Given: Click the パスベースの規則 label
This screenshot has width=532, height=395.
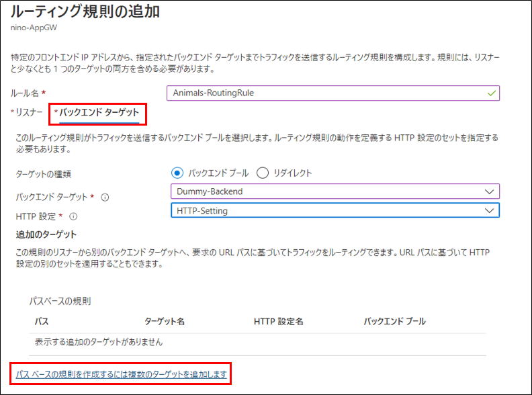Looking at the screenshot, I should pos(60,301).
